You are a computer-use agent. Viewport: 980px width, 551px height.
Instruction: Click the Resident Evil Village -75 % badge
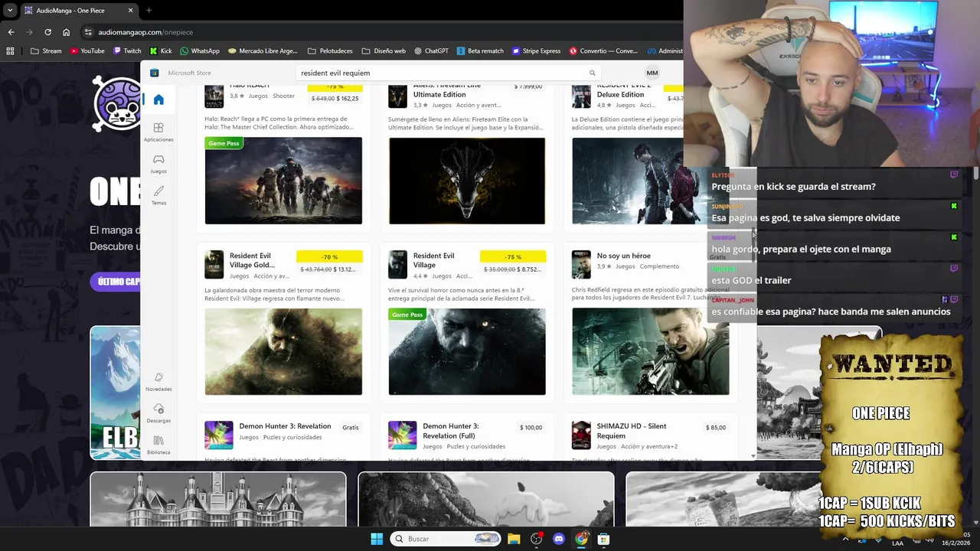(x=513, y=257)
